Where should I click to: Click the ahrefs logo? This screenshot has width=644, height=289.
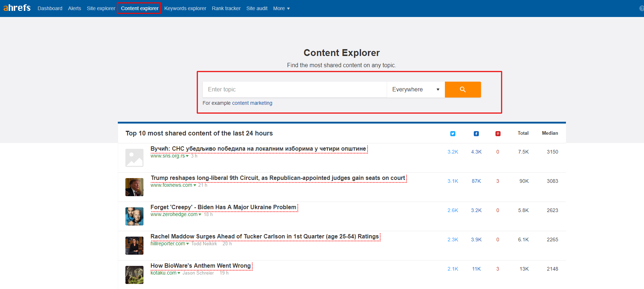pos(17,8)
